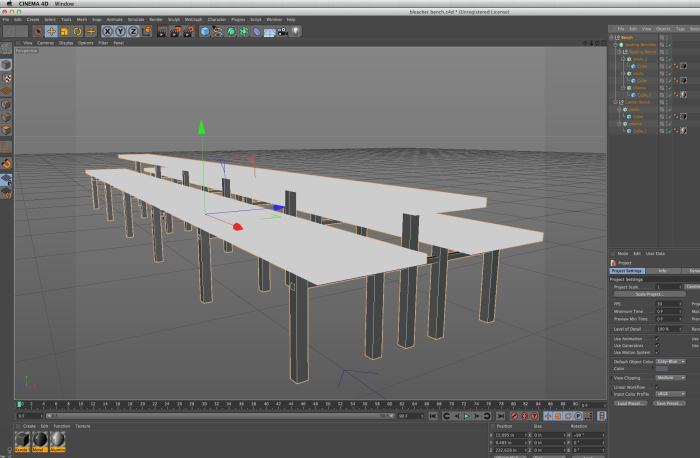The width and height of the screenshot is (700, 458).
Task: Enable Polygons mode in left palette
Action: pos(6,130)
